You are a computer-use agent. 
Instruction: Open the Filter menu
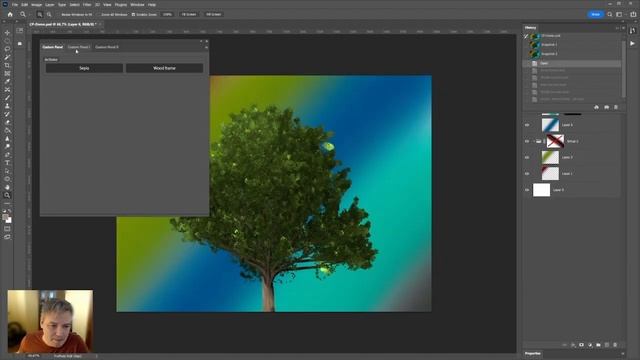click(87, 4)
